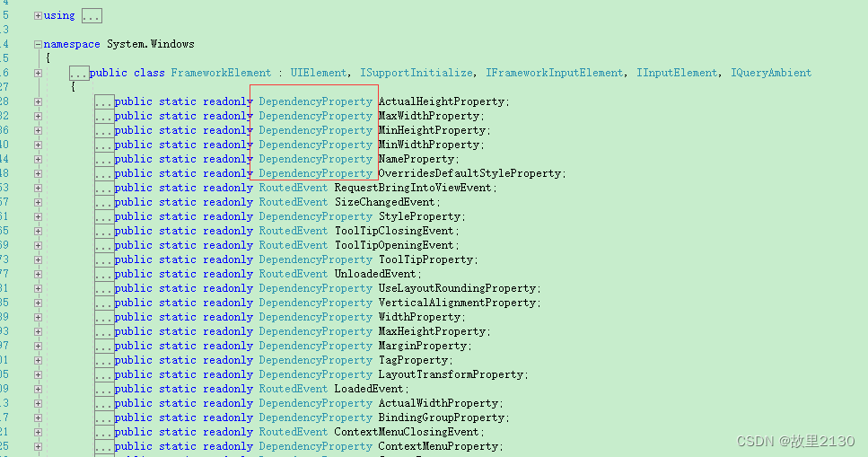Click the FrameworkElement class name
Viewport: 868px width, 457px height.
pos(221,73)
